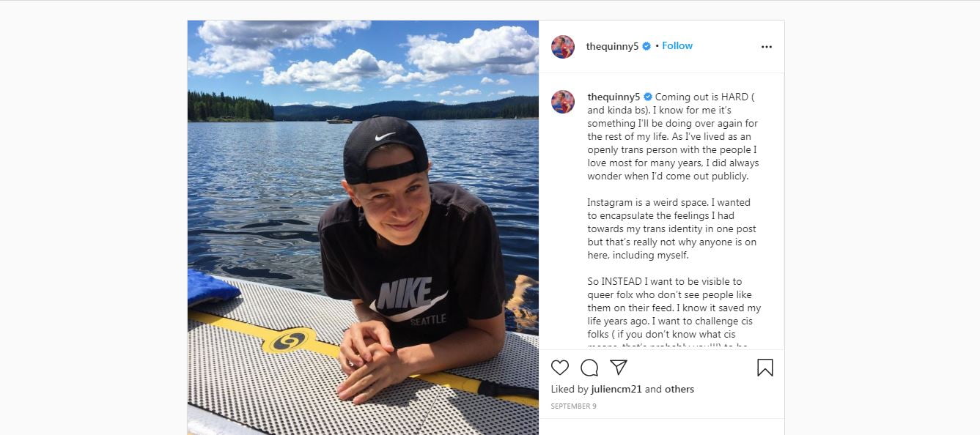
Task: Open the three-dot more options menu
Action: [x=767, y=47]
